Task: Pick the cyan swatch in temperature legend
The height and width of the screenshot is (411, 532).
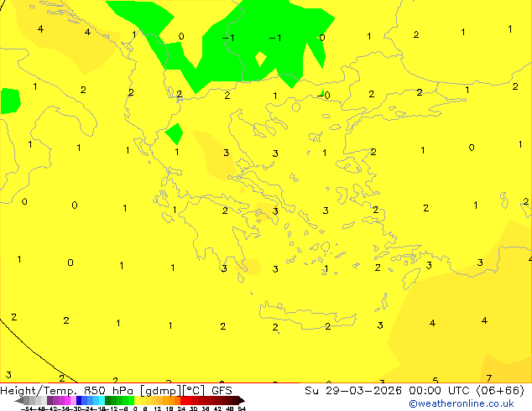Action: (x=102, y=401)
